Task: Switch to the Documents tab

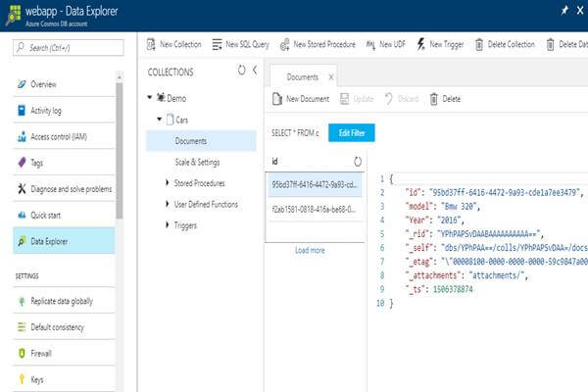Action: tap(302, 77)
